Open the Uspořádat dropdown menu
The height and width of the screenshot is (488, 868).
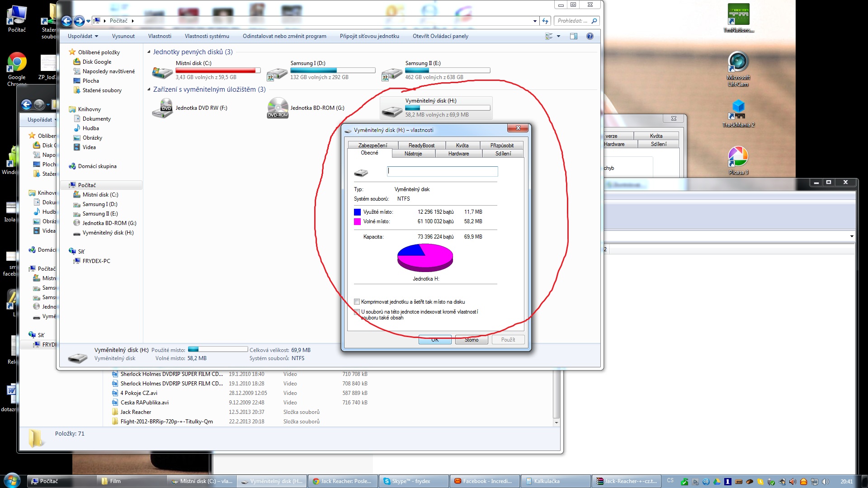[83, 36]
